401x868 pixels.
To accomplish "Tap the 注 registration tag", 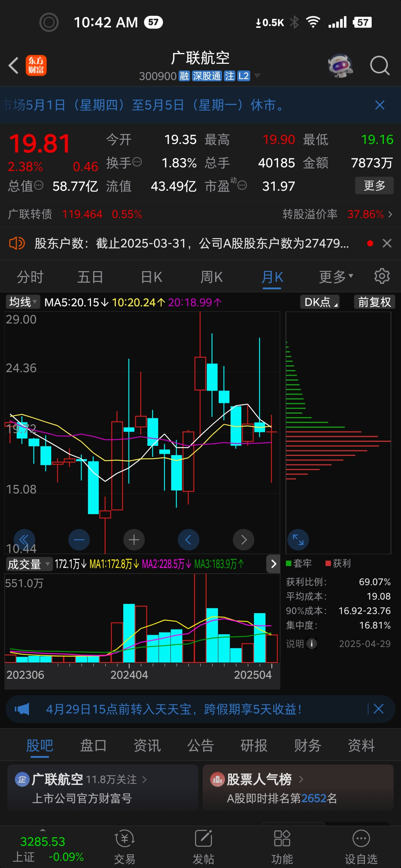I will [x=229, y=76].
